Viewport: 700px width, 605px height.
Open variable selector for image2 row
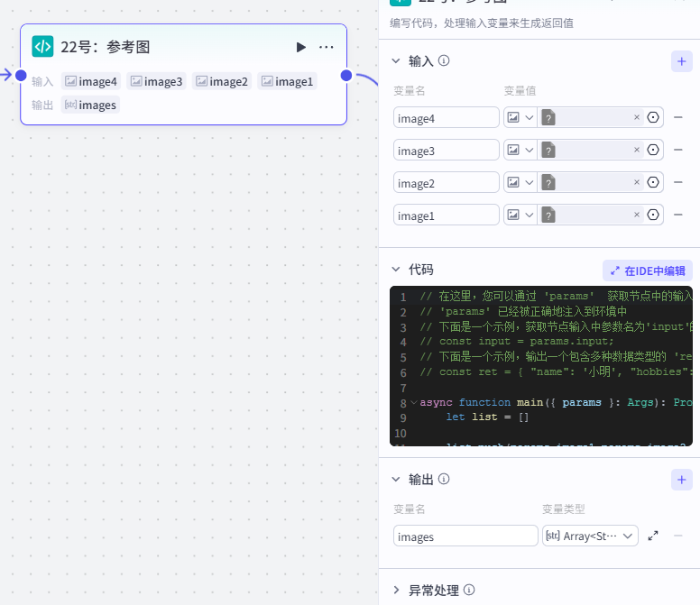(x=653, y=182)
